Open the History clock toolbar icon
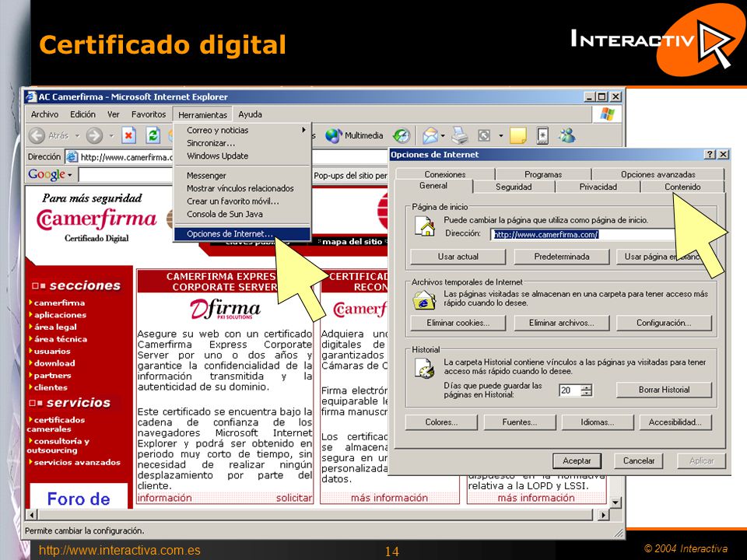The image size is (747, 560). 402,135
